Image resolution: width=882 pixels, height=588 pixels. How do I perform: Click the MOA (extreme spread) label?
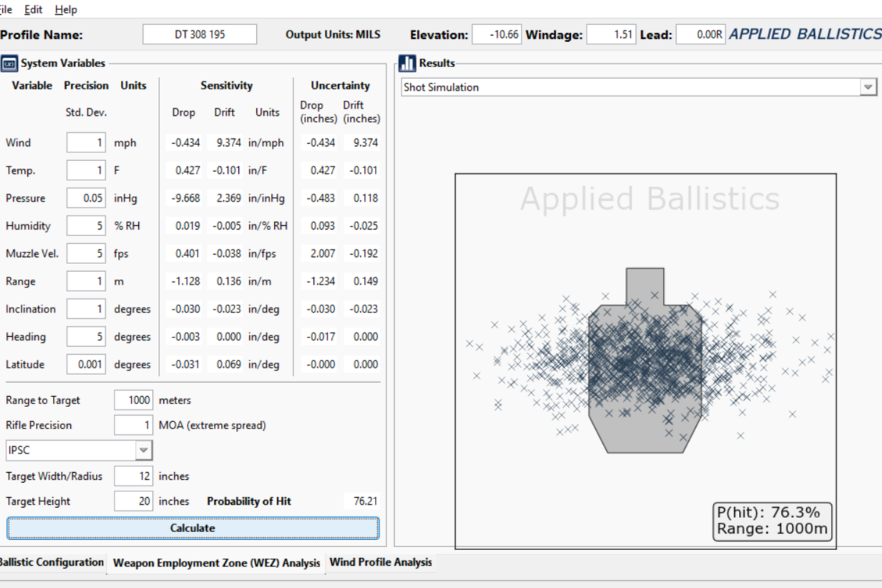pos(212,425)
